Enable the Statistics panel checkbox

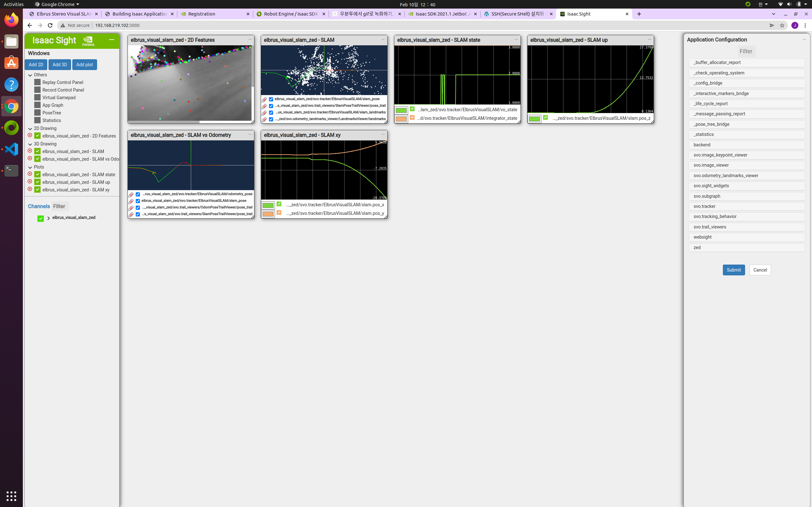(x=37, y=120)
